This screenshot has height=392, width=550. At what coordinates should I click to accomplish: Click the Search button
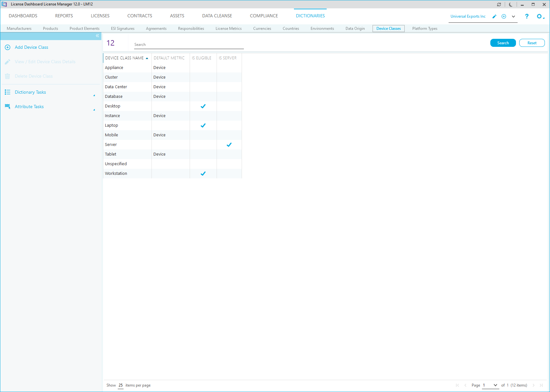[x=503, y=43]
